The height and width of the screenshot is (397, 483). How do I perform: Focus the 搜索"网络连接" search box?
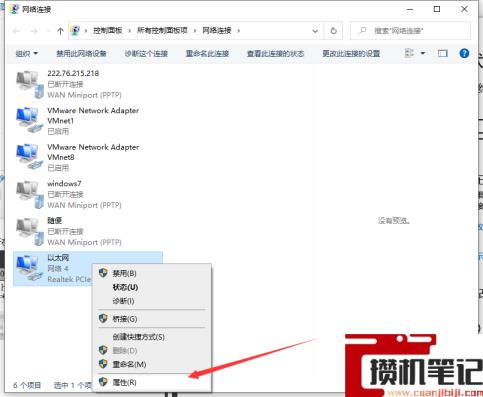[x=410, y=31]
